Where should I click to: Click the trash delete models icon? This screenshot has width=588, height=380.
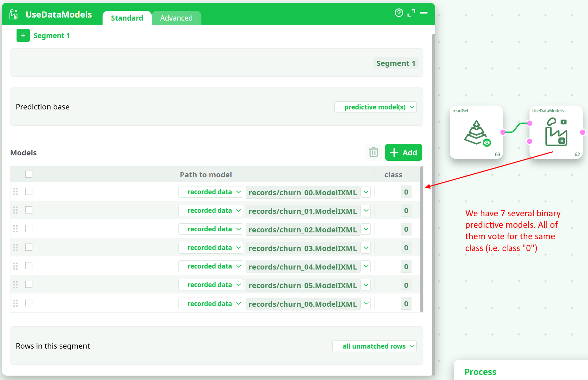pyautogui.click(x=373, y=152)
